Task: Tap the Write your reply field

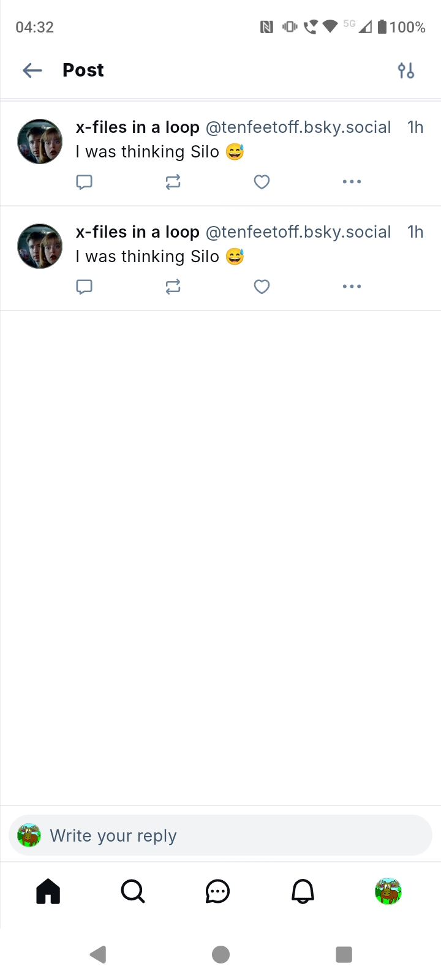Action: click(x=221, y=835)
